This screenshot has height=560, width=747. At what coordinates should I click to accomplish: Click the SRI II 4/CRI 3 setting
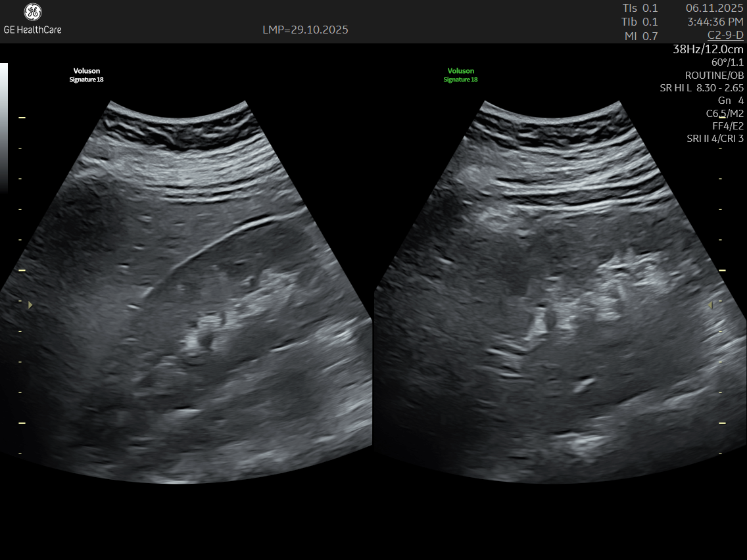[715, 139]
